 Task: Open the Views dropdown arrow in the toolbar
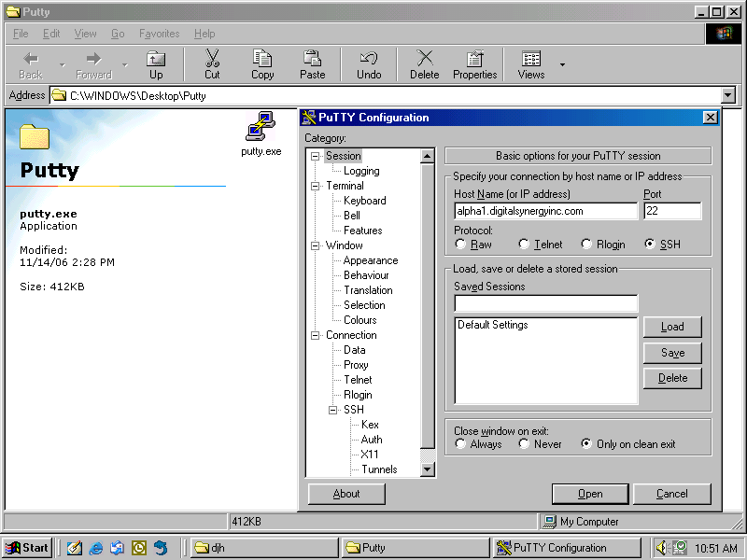[x=562, y=64]
